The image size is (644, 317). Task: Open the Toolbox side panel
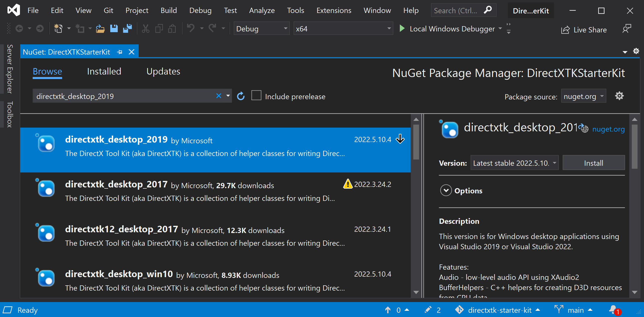(x=9, y=114)
